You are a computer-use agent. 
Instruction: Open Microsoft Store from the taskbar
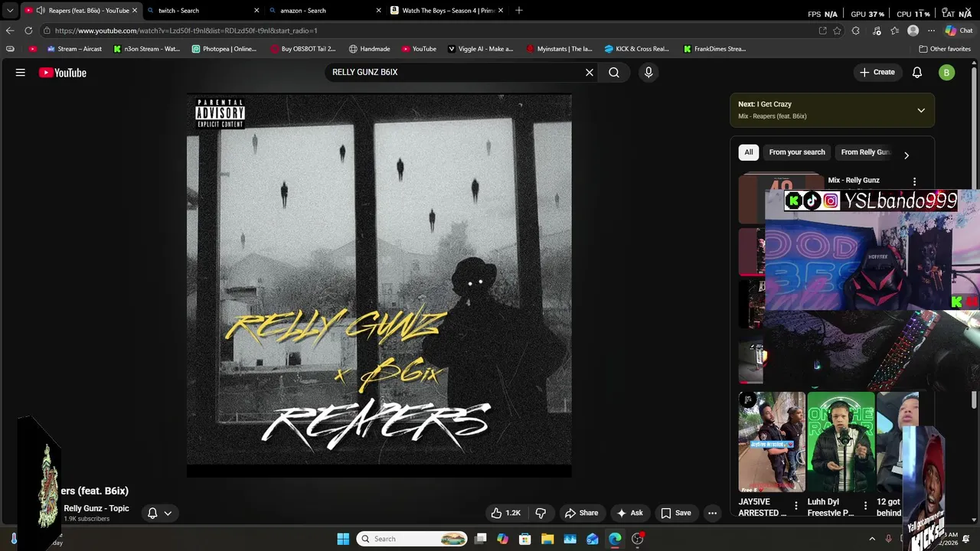(525, 539)
